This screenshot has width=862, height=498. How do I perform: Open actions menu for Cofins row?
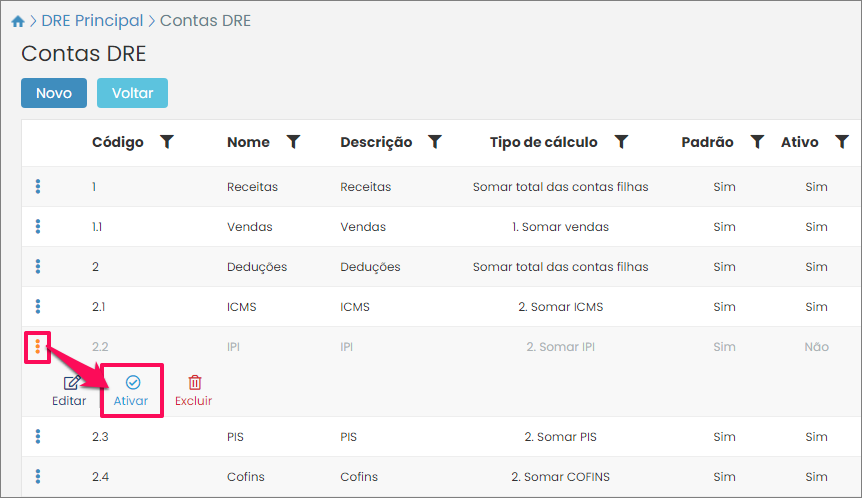pyautogui.click(x=38, y=476)
